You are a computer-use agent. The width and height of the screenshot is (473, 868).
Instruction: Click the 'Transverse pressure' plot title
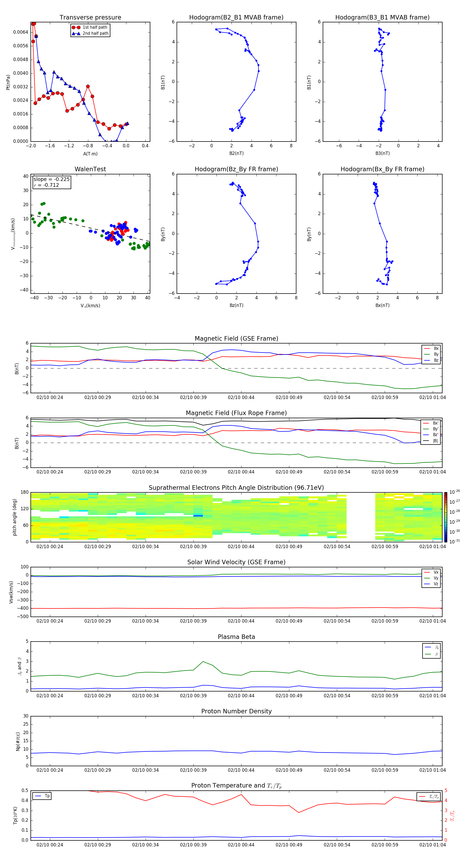[x=90, y=18]
